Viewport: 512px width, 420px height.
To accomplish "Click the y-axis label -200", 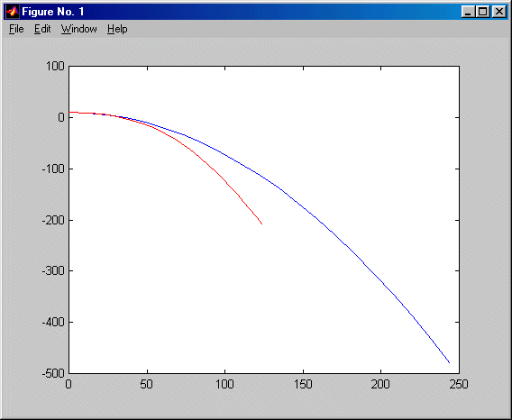I will [53, 220].
